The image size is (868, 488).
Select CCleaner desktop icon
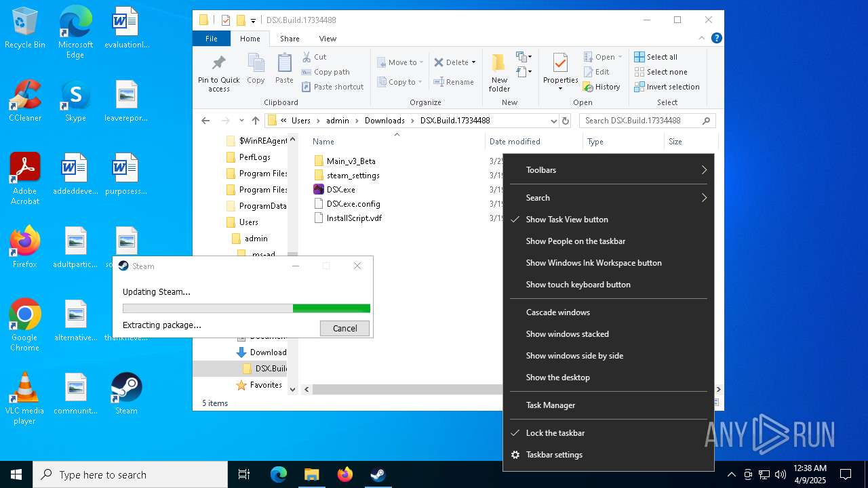(x=25, y=102)
